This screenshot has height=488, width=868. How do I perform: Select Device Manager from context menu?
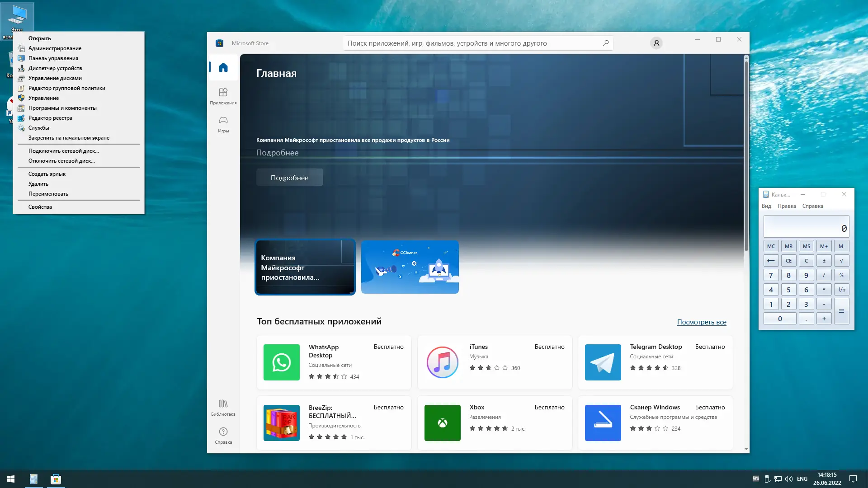point(55,68)
